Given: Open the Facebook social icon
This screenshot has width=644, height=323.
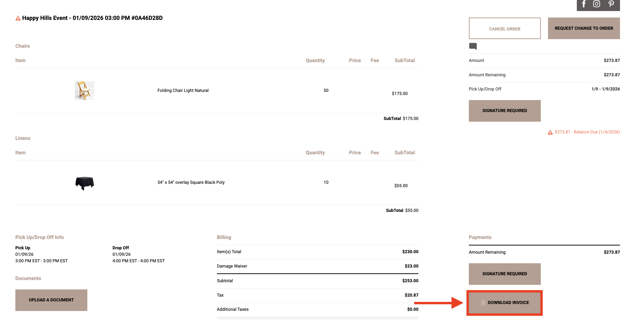Looking at the screenshot, I should [x=584, y=4].
